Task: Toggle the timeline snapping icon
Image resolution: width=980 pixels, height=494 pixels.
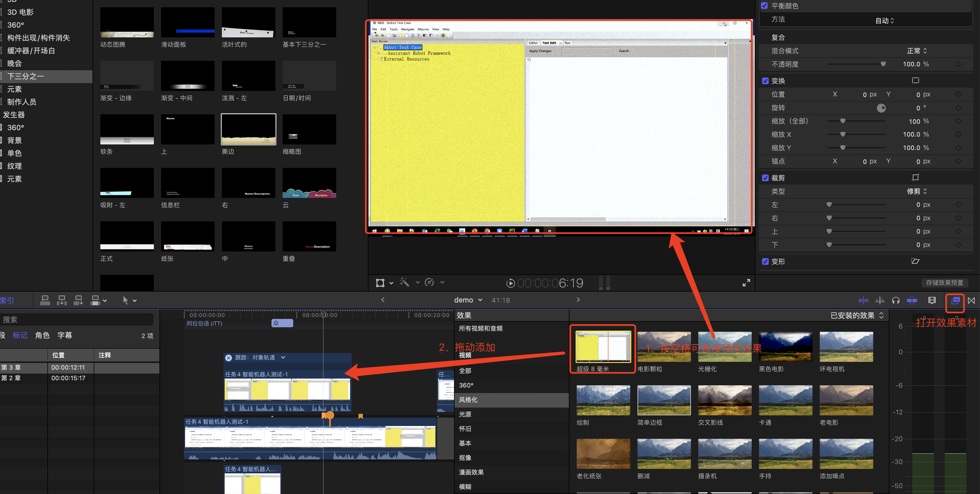Action: (x=912, y=301)
